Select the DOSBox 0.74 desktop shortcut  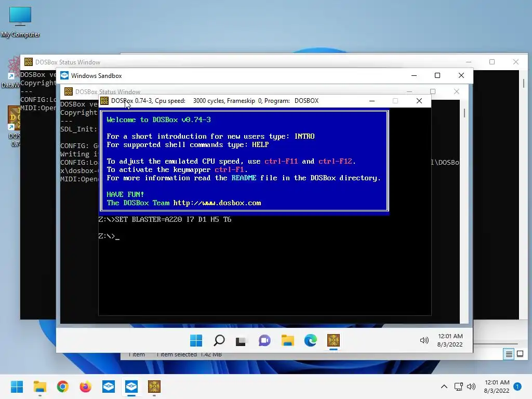(x=14, y=126)
